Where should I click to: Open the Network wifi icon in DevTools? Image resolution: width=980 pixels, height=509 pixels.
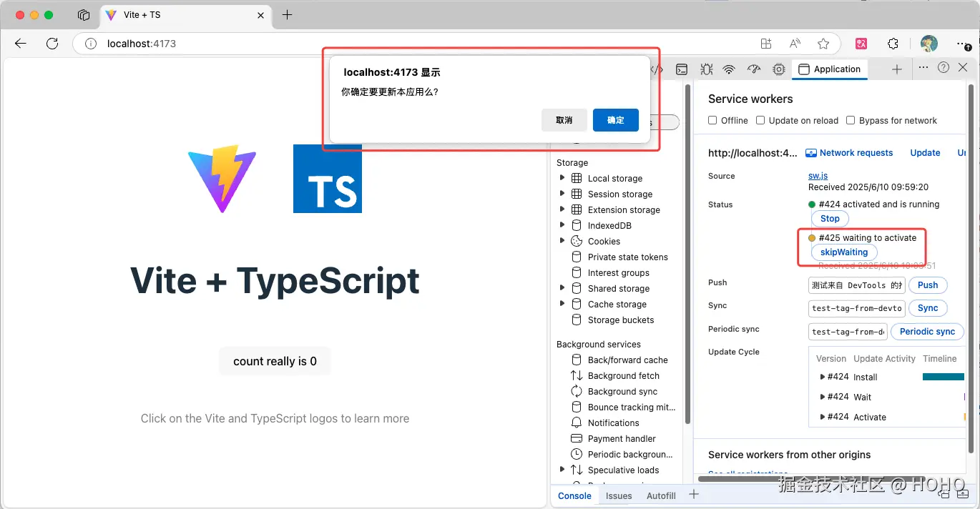[x=729, y=69]
